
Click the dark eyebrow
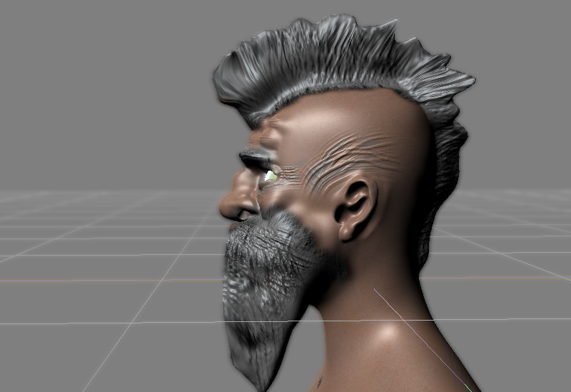(253, 156)
